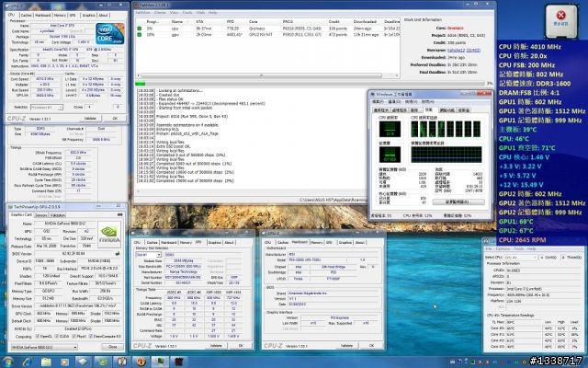
Task: Switch to Validation tab in GPU-Z
Action: click(57, 215)
